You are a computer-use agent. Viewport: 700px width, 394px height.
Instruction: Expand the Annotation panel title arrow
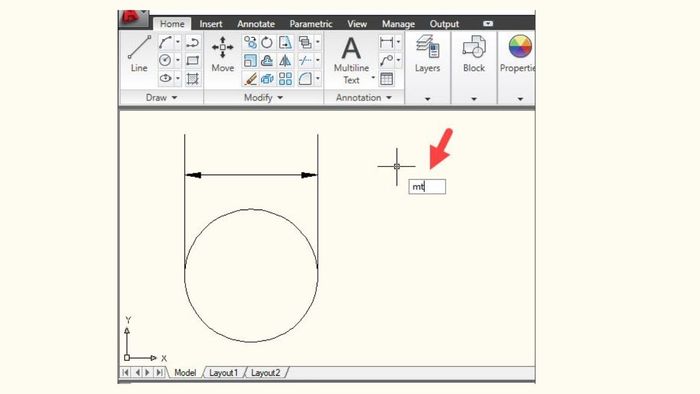(x=389, y=98)
